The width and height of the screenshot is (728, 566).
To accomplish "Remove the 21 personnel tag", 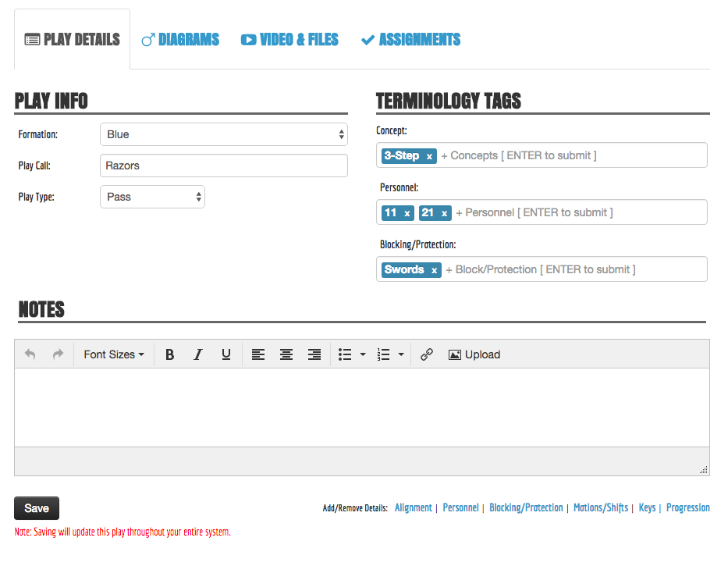I will click(x=444, y=213).
